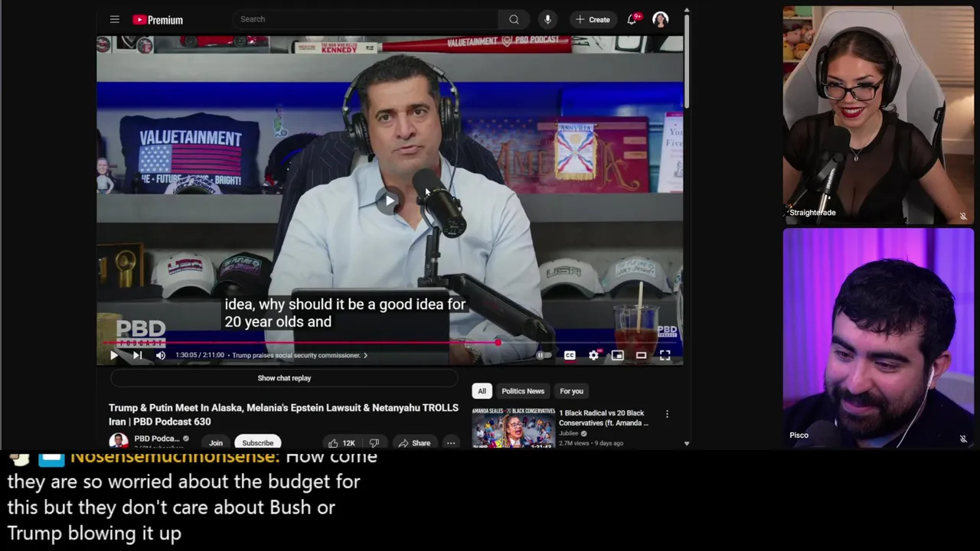Toggle closed captions CC button
This screenshot has height=551, width=980.
(570, 355)
